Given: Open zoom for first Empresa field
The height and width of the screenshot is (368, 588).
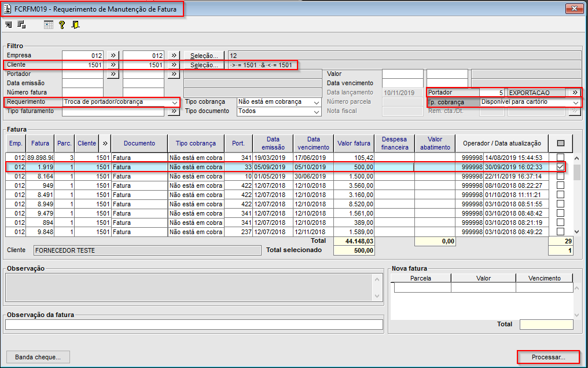Looking at the screenshot, I should [113, 56].
